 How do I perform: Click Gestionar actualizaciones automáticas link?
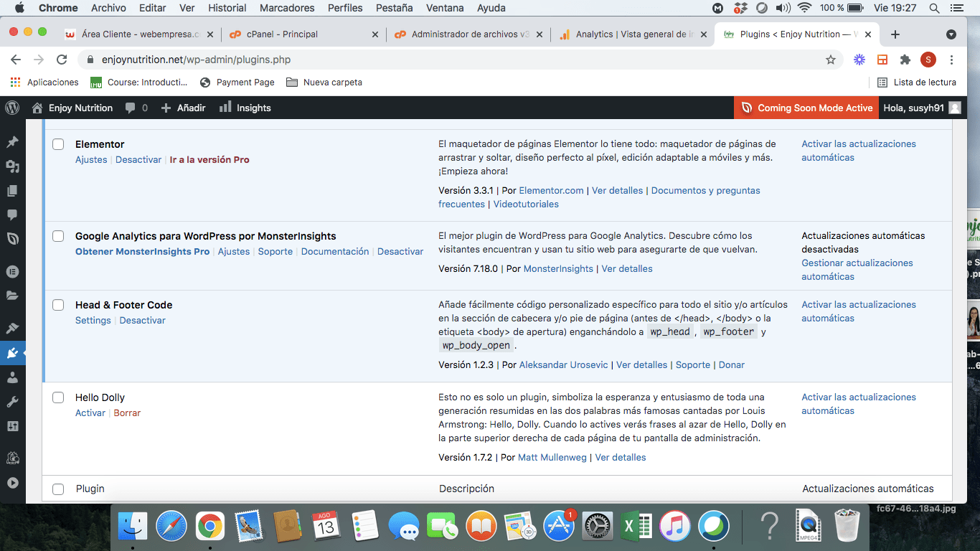(857, 270)
